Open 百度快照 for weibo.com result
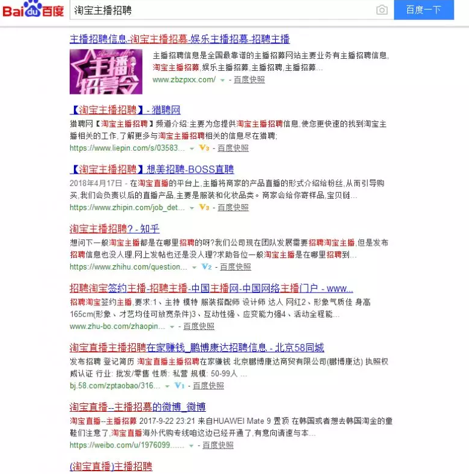 coord(218,446)
